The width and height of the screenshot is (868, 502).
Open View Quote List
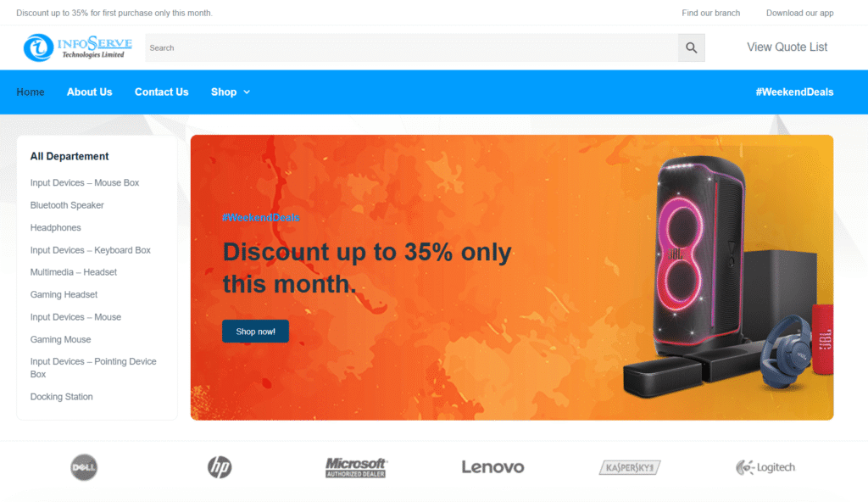(x=787, y=47)
